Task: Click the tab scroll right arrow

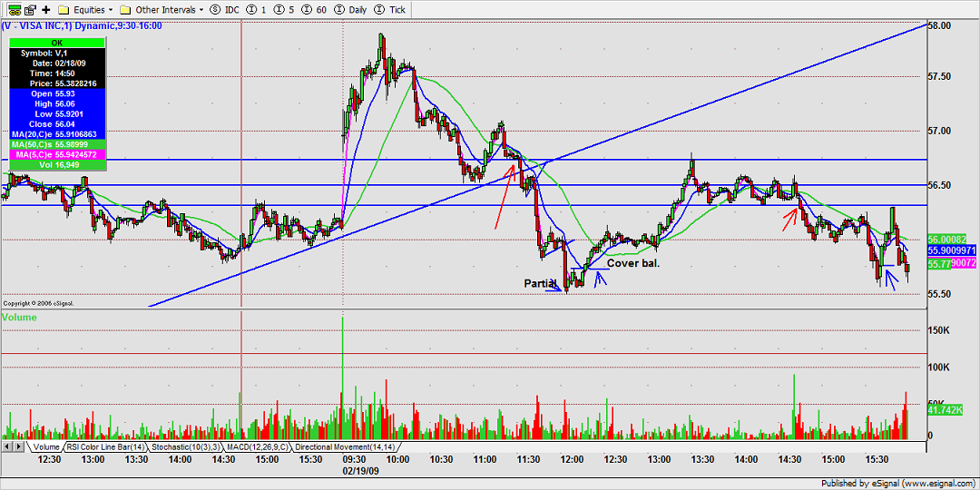Action: point(18,446)
